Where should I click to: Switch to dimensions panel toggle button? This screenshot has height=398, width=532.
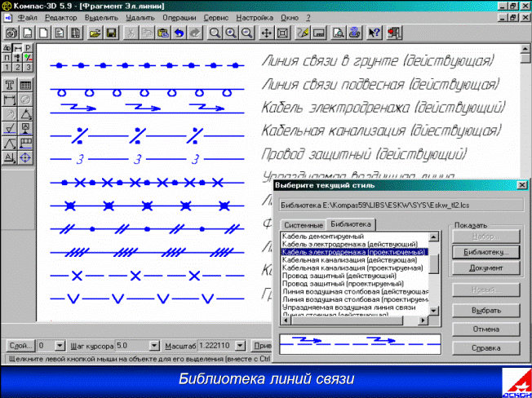tap(17, 48)
